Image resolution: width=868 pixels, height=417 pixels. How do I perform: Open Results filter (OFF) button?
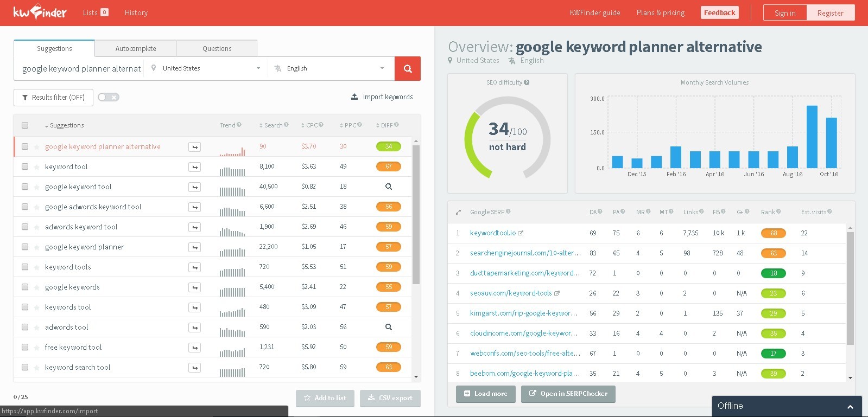click(x=53, y=98)
